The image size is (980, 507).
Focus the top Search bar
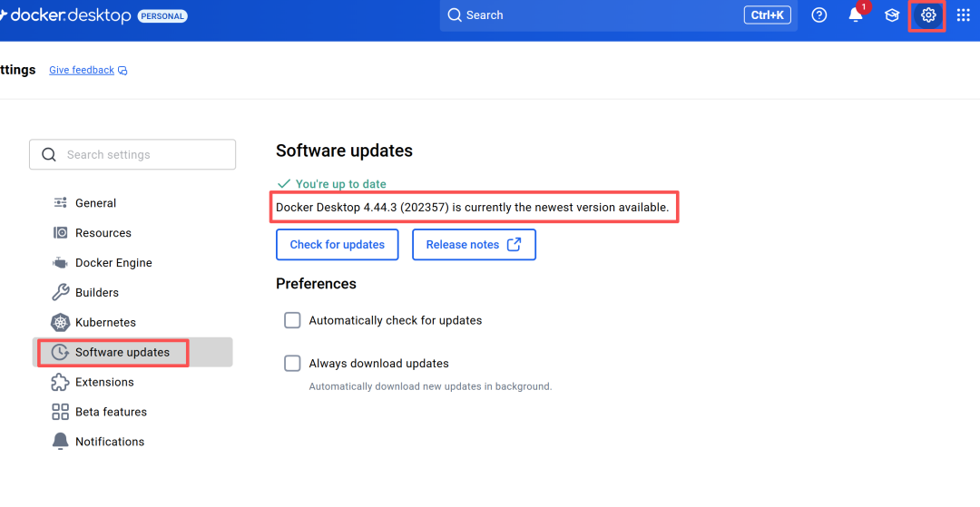pos(618,15)
